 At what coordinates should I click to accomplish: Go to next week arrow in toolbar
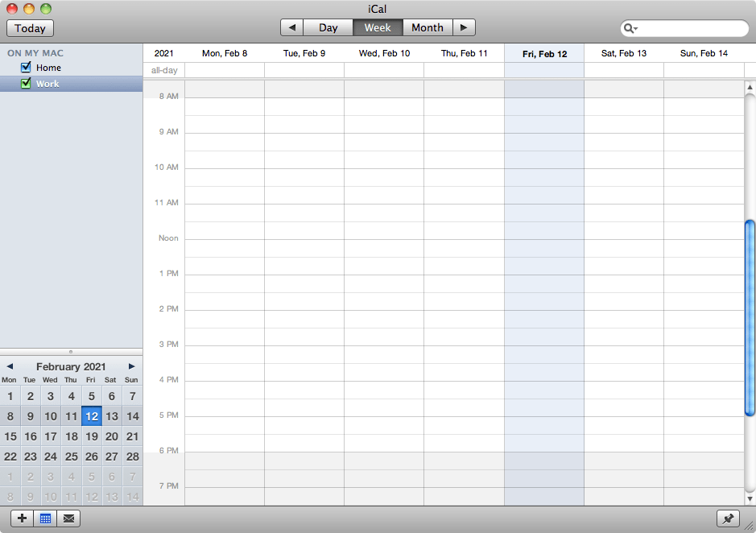(x=464, y=27)
